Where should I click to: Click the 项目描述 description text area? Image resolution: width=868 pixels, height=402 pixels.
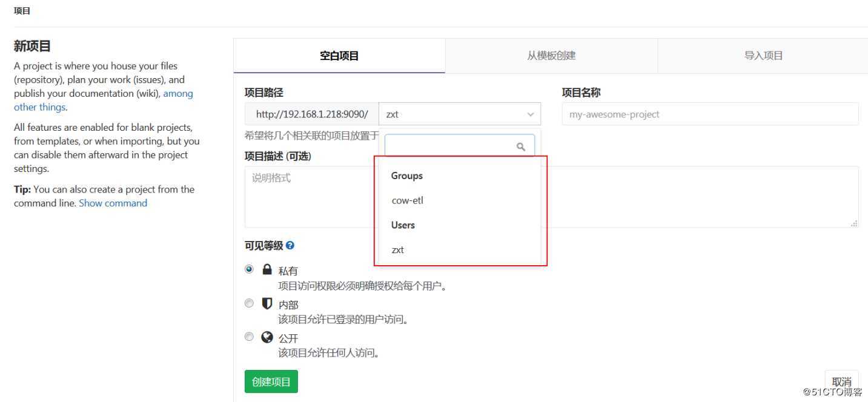coord(551,197)
